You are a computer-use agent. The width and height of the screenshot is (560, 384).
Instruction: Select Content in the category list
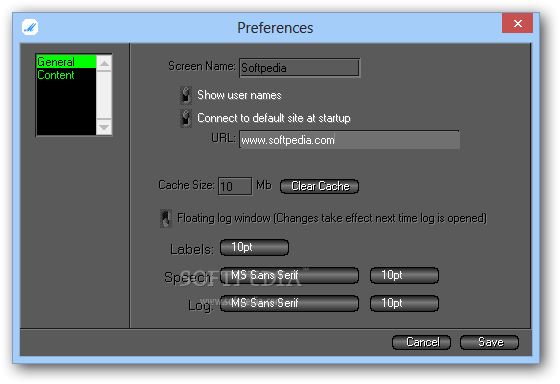(x=66, y=75)
